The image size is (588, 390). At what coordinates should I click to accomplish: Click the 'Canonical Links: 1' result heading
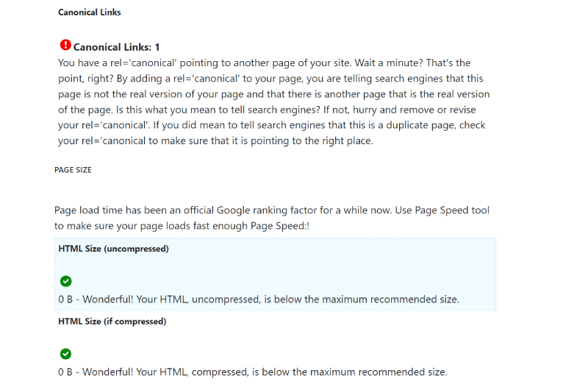point(116,47)
